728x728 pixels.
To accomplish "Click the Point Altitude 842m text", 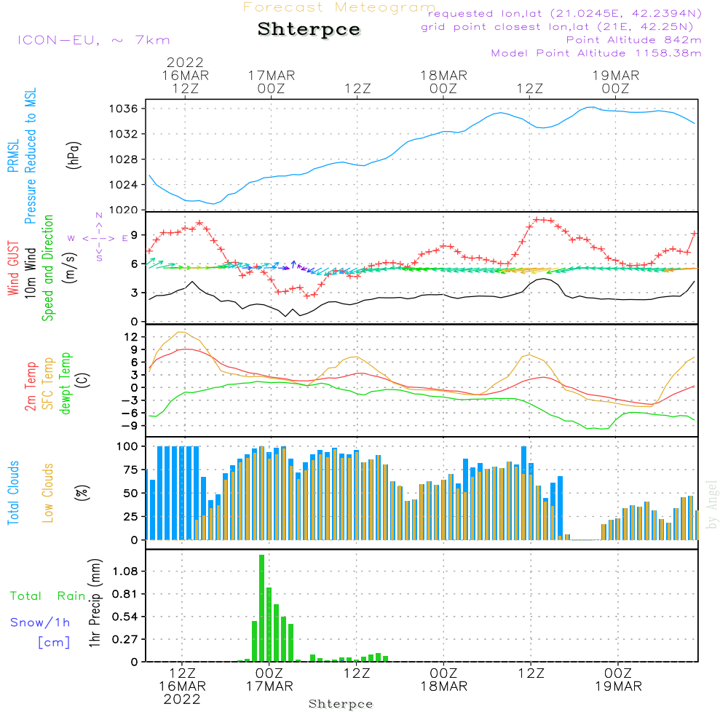I will (634, 40).
